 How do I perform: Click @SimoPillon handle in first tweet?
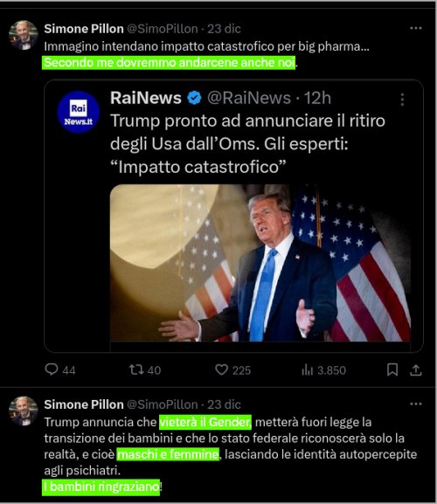tap(163, 29)
